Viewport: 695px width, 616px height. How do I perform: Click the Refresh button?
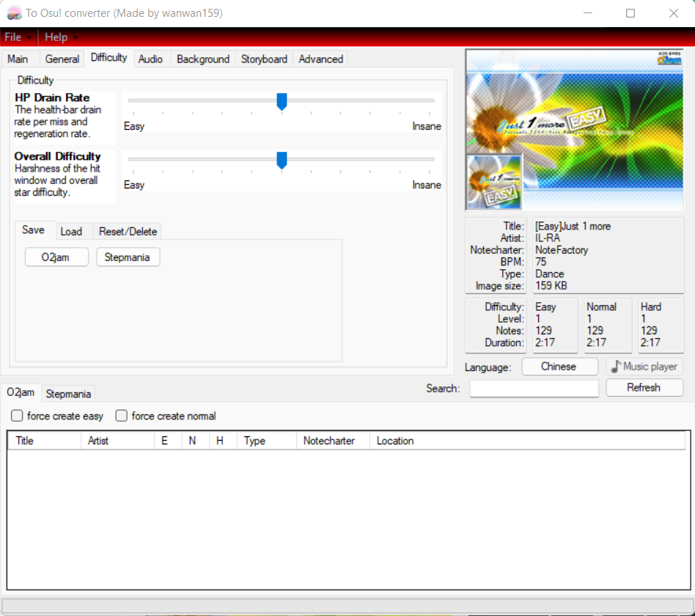coord(644,388)
